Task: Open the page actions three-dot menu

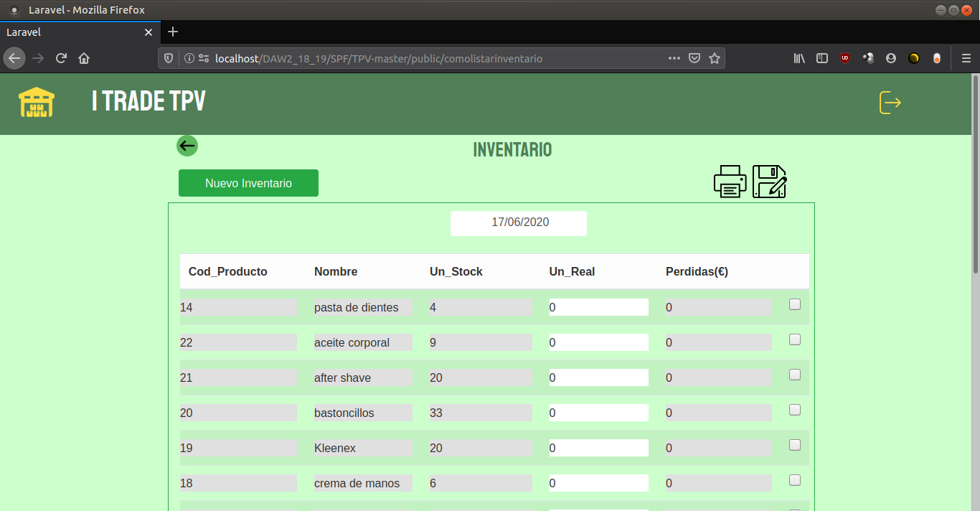Action: (674, 58)
